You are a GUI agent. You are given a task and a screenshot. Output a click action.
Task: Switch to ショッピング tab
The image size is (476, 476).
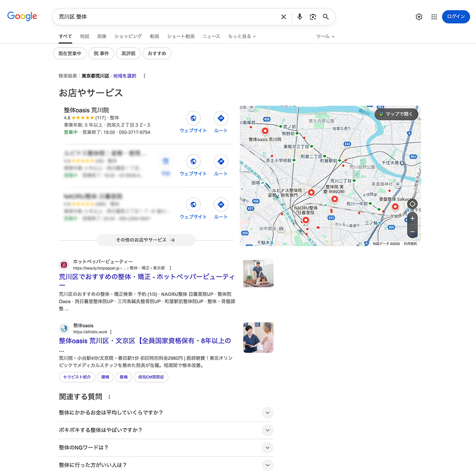pos(128,37)
